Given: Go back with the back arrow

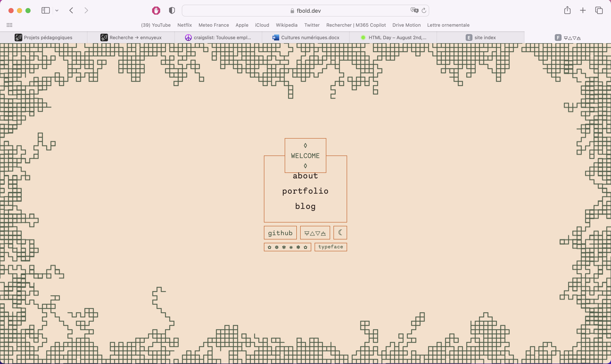Looking at the screenshot, I should tap(71, 11).
